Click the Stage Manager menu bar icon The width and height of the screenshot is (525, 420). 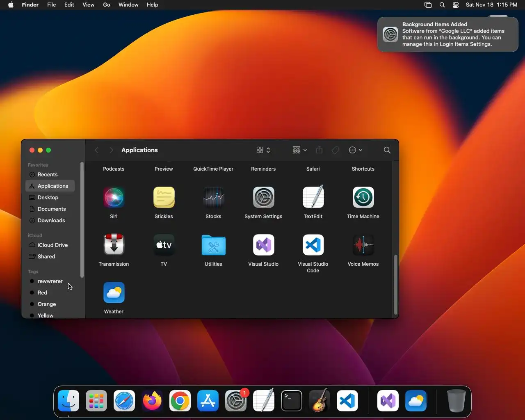click(428, 5)
